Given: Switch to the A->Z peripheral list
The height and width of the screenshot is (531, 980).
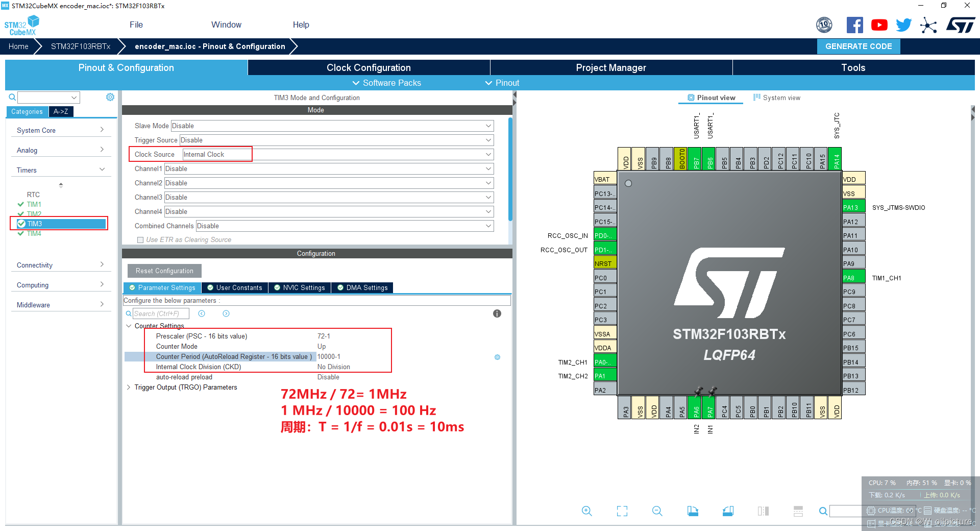Looking at the screenshot, I should click(61, 111).
